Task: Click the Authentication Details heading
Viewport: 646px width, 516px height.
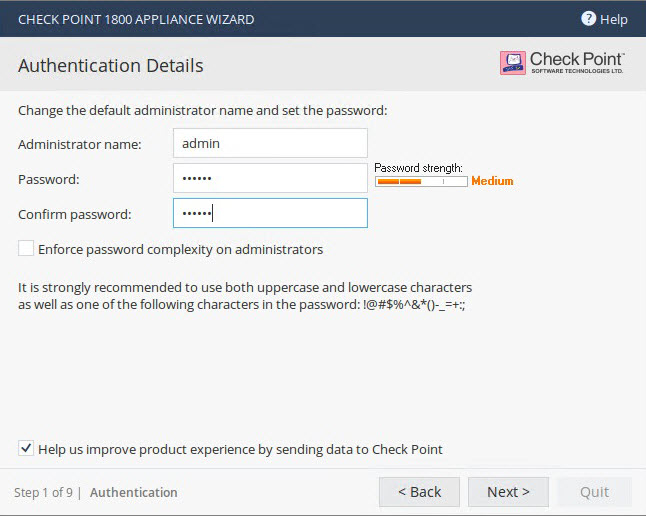Action: coord(111,66)
